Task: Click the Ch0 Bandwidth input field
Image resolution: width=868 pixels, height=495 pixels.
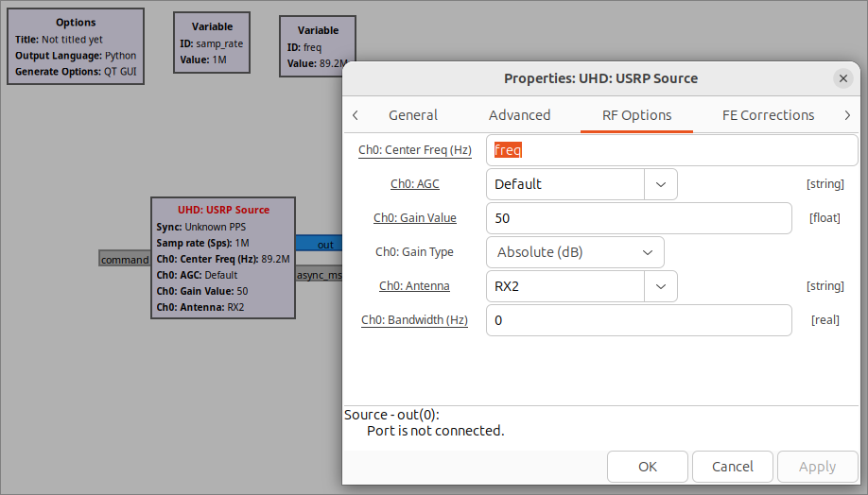Action: point(638,320)
